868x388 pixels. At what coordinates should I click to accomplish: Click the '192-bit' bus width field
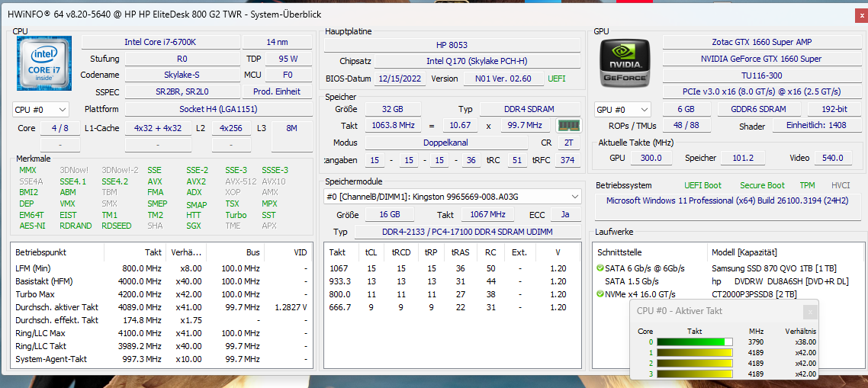tap(834, 109)
